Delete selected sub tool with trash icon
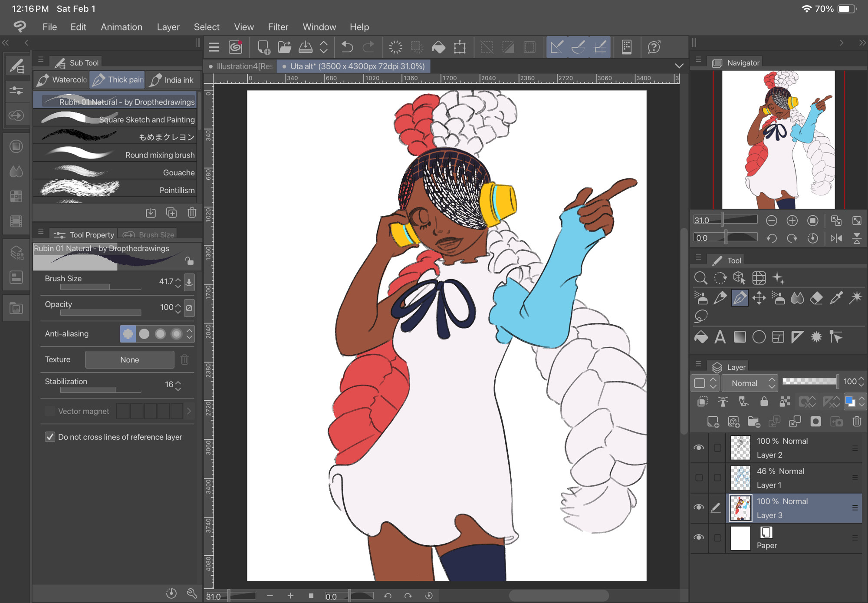Image resolution: width=868 pixels, height=603 pixels. 192,213
